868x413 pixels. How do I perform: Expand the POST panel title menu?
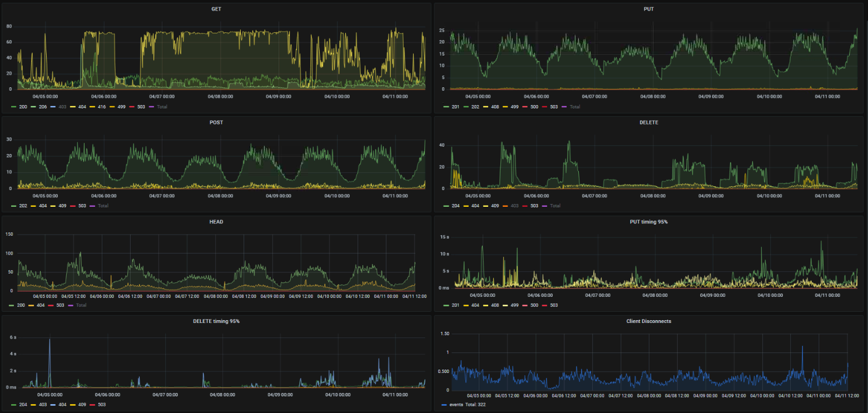pos(216,122)
